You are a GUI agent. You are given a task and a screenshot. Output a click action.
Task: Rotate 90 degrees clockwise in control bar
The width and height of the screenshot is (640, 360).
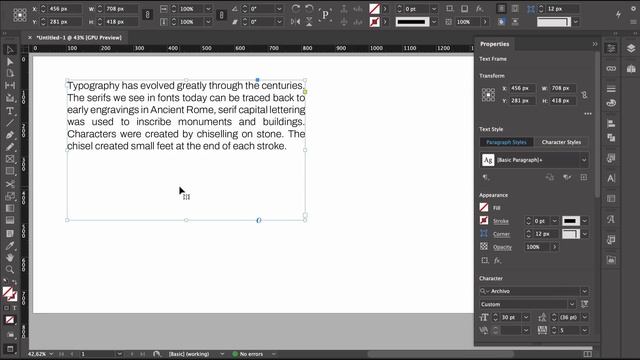coord(296,8)
